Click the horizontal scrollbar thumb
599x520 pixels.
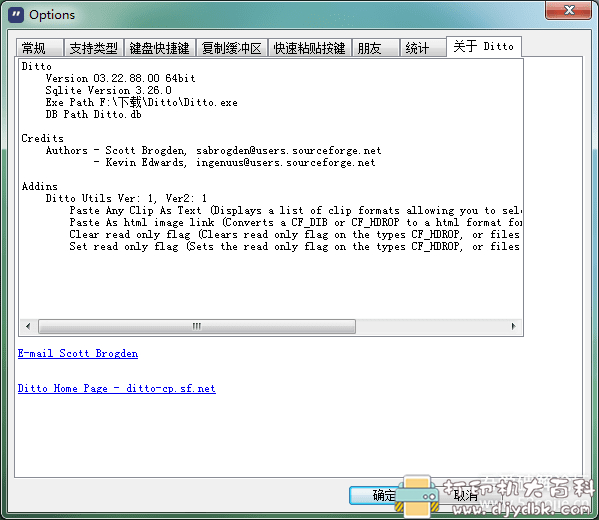[x=197, y=326]
